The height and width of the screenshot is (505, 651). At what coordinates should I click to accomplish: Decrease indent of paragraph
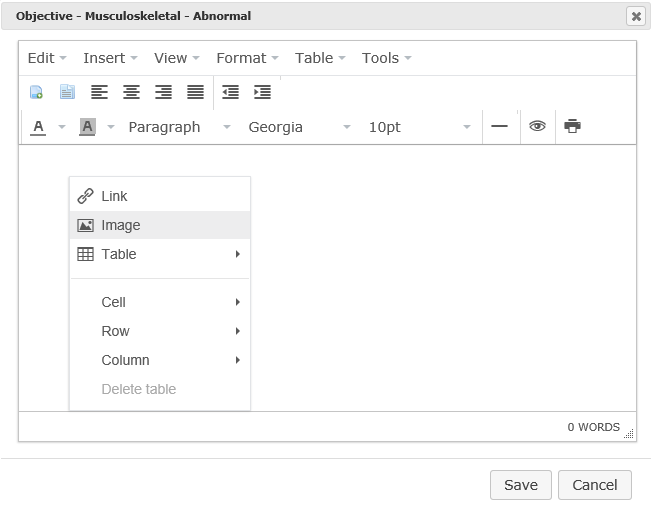tap(230, 92)
